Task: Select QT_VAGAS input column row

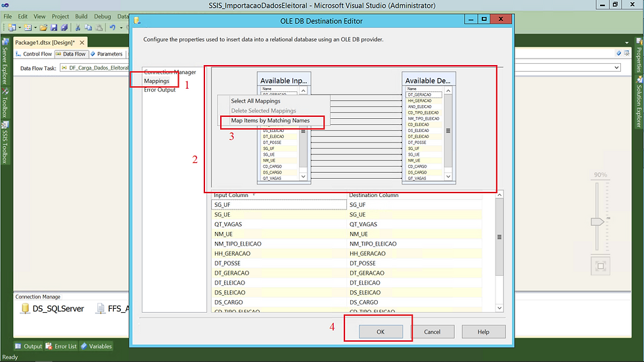Action: 279,224
